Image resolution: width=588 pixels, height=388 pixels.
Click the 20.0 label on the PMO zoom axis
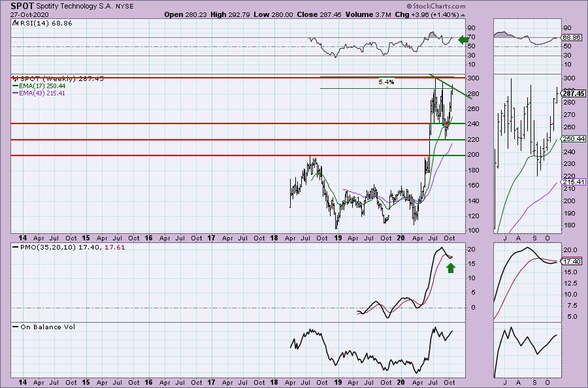pos(571,250)
